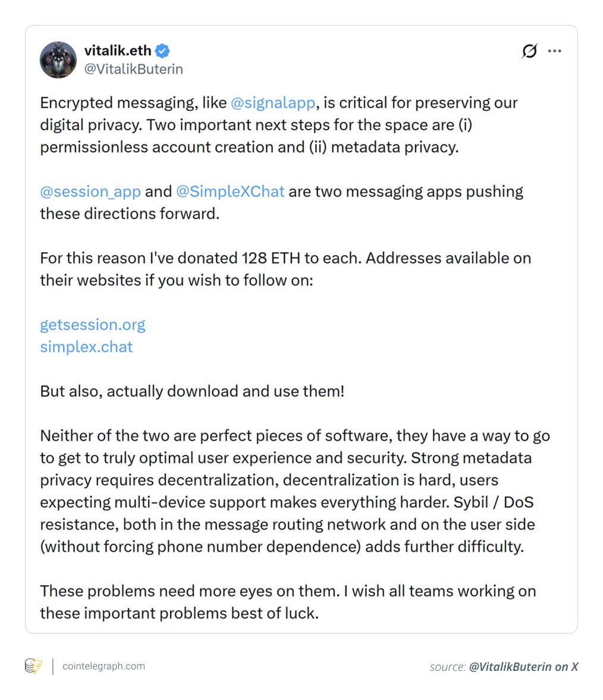This screenshot has width=603, height=700.
Task: Click the blue verified badge
Action: click(162, 51)
